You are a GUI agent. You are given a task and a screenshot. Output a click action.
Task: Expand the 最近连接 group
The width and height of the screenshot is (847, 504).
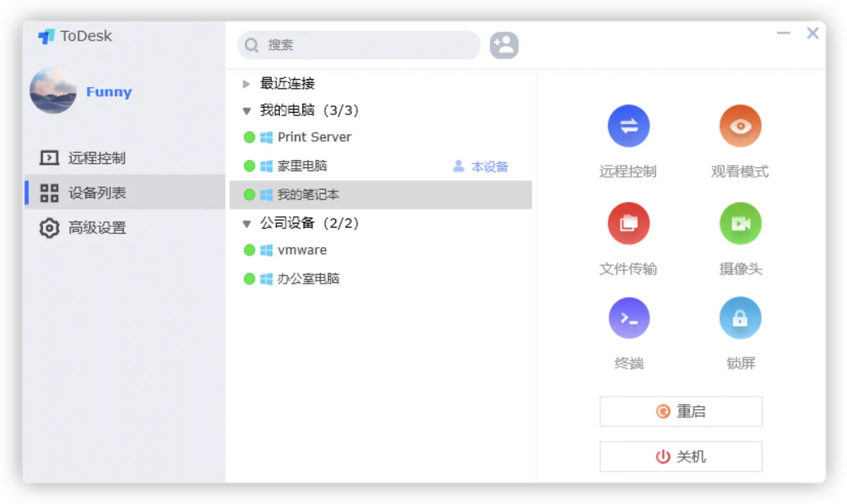(x=246, y=83)
